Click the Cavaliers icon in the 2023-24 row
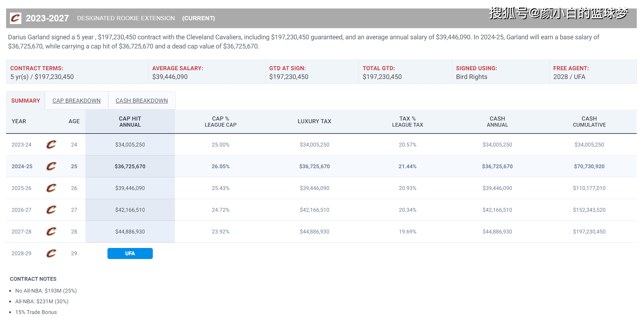Screen dimensions: 644x317 point(51,145)
